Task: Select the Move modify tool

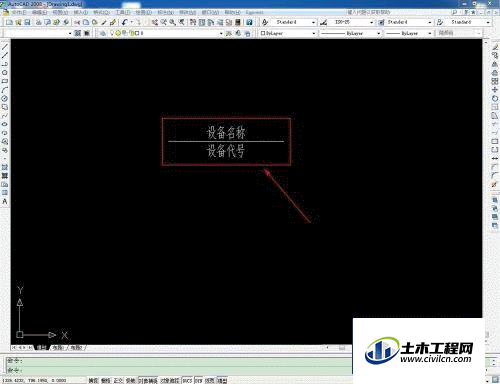Action: pos(495,90)
